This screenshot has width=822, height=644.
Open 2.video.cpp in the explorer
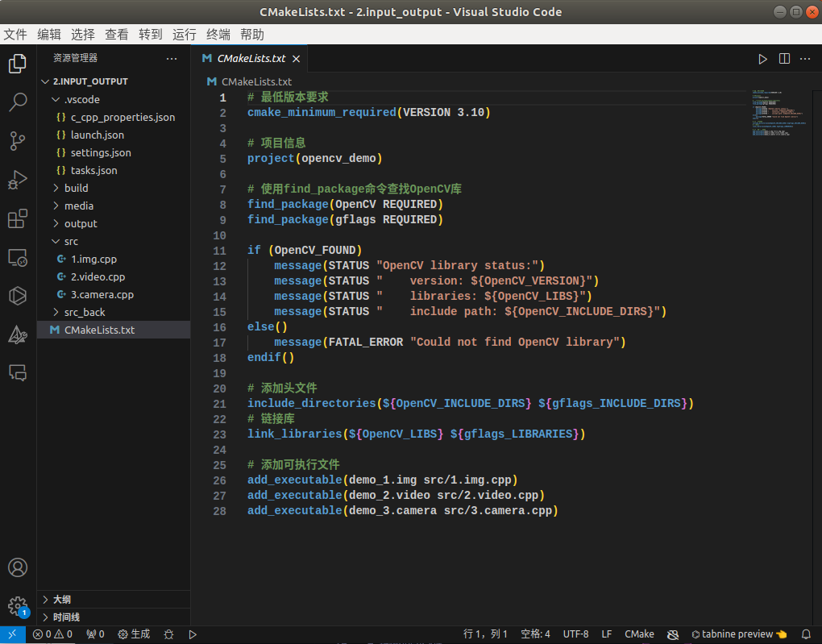[x=98, y=276]
